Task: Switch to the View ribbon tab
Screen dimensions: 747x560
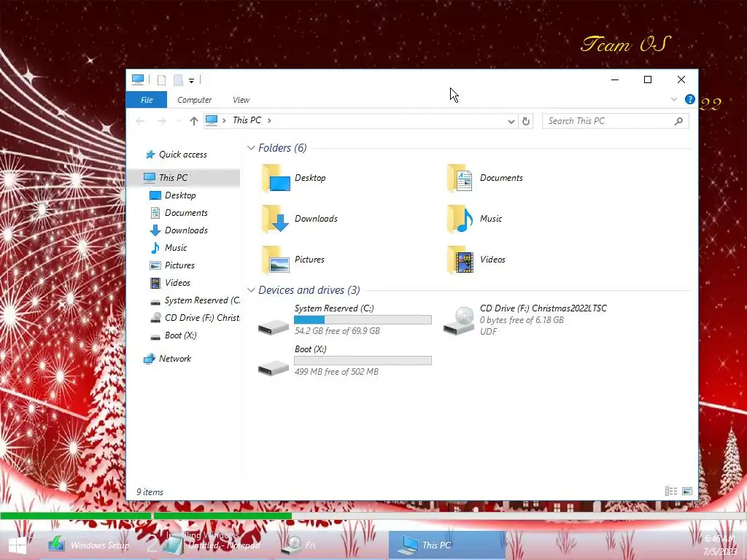Action: [241, 99]
